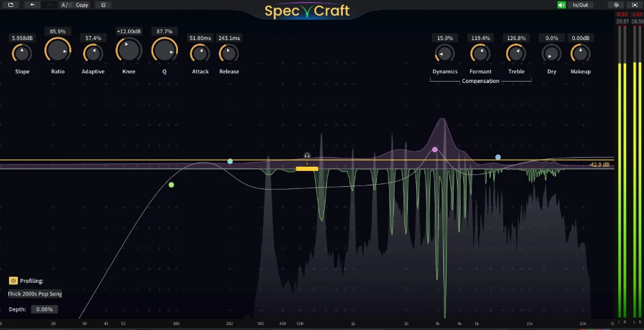Click the Release knob

229,53
